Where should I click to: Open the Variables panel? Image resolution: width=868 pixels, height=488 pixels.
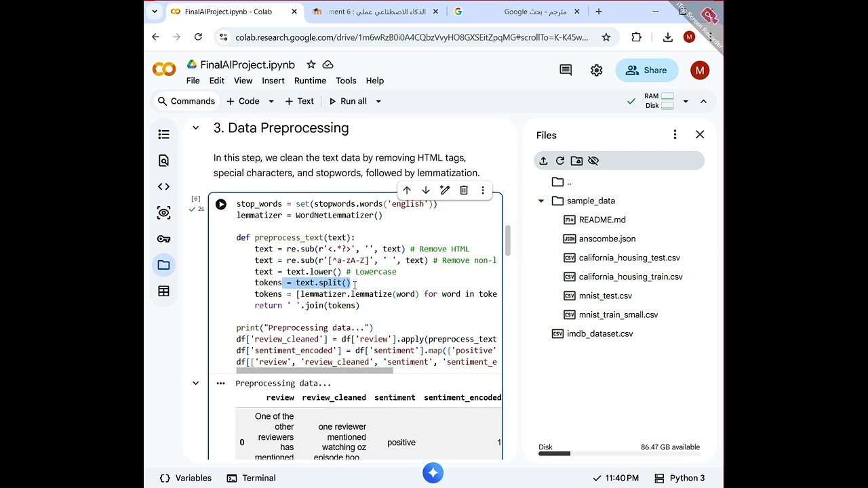point(185,478)
